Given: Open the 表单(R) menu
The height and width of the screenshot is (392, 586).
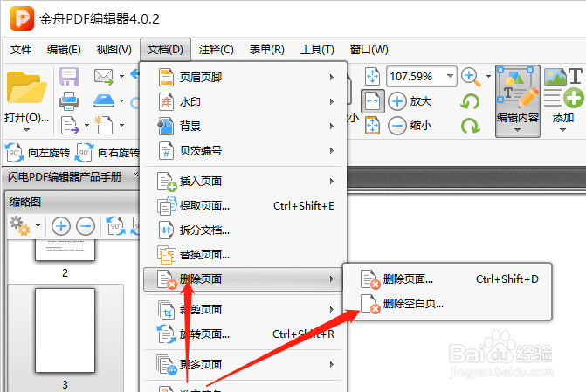Looking at the screenshot, I should pyautogui.click(x=267, y=49).
